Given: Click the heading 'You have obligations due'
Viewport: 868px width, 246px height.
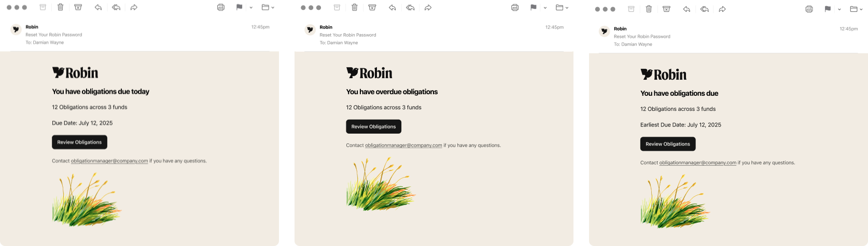Looking at the screenshot, I should [679, 93].
